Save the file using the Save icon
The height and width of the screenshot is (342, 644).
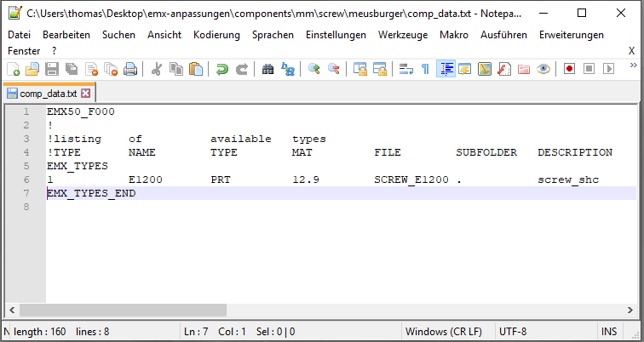tap(52, 69)
